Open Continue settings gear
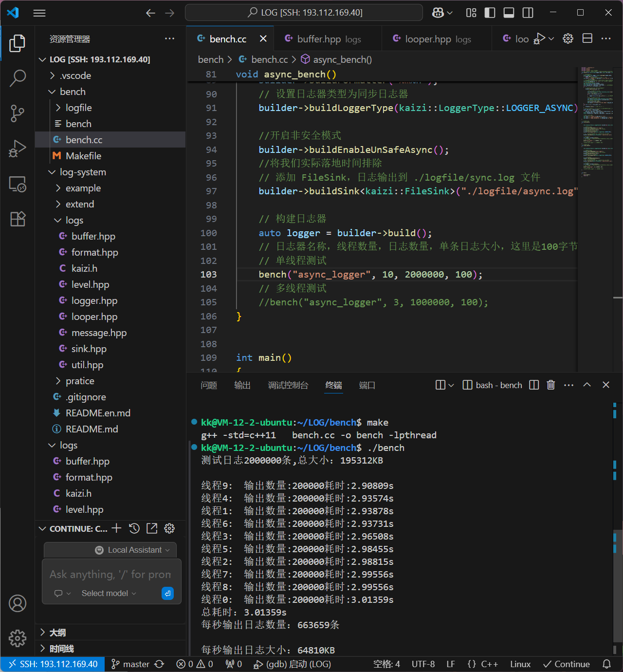This screenshot has width=623, height=672. click(x=169, y=528)
